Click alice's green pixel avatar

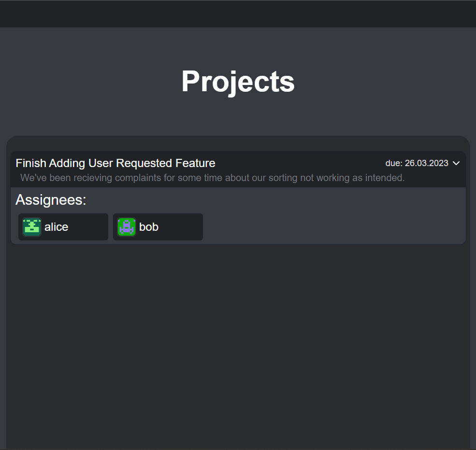[x=32, y=227]
